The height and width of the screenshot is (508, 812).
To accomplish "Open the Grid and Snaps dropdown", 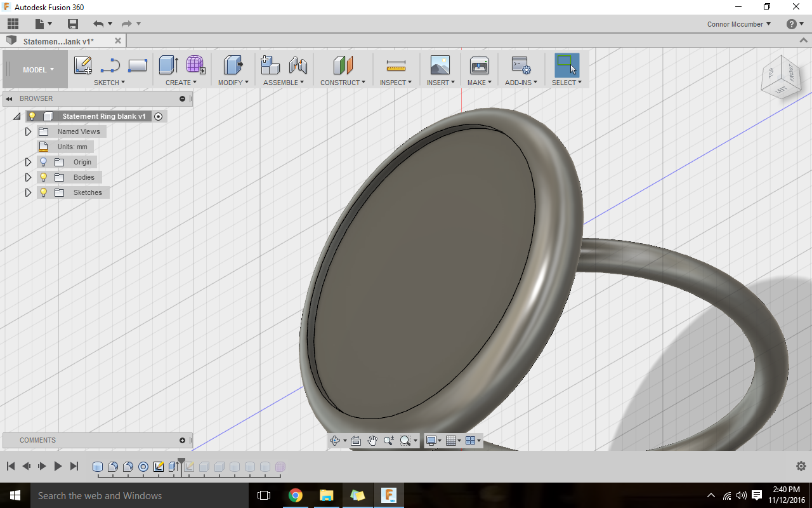I will click(453, 440).
